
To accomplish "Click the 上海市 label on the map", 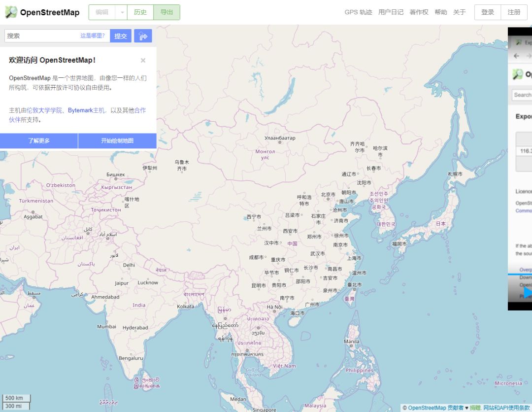I will (354, 258).
